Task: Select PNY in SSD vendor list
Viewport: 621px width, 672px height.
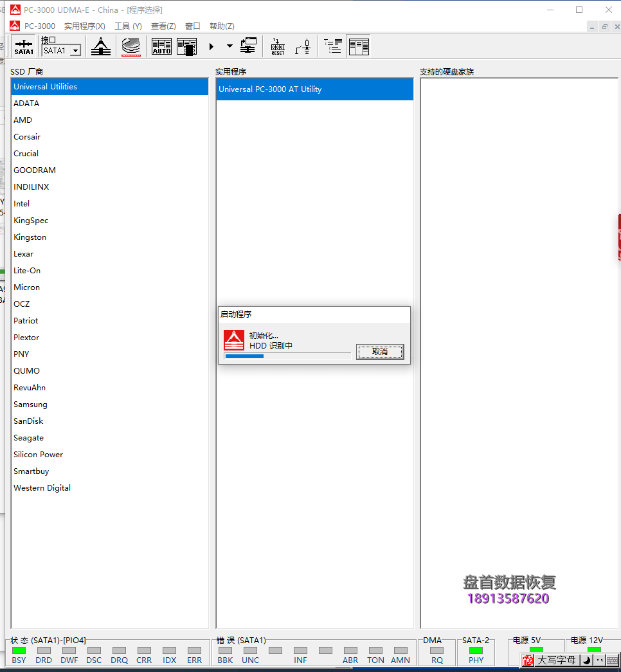Action: tap(110, 354)
